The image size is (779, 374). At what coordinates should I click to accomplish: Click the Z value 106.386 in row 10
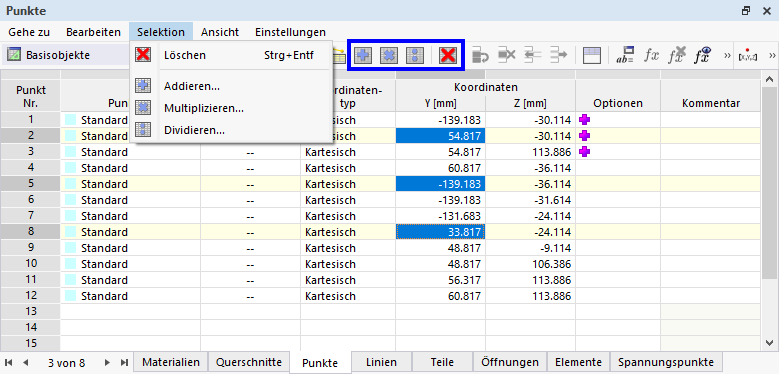pos(530,264)
